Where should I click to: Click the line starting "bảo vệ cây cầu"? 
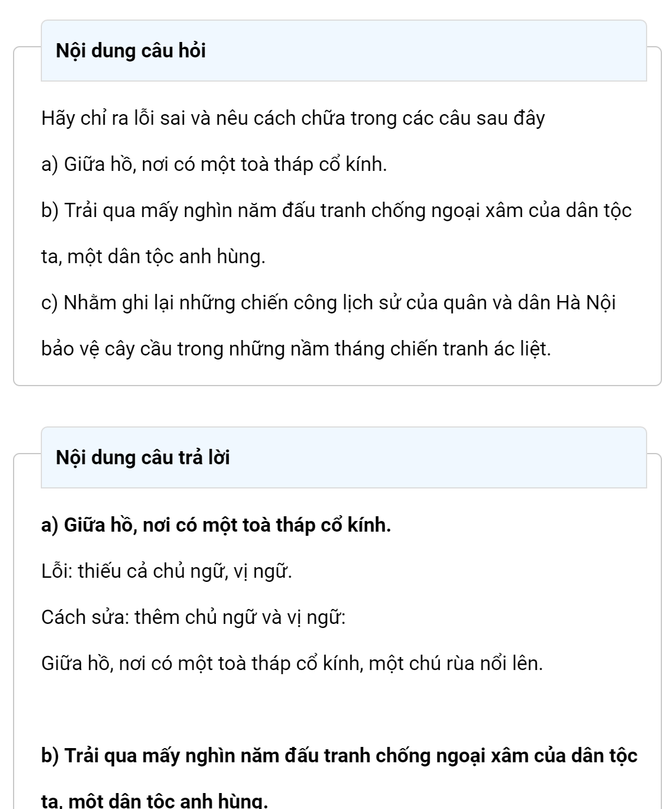click(296, 349)
